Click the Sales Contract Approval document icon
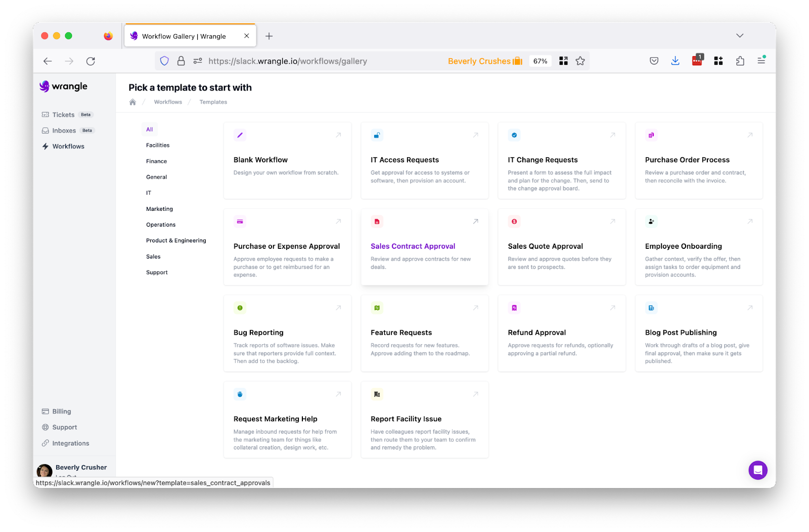 tap(377, 221)
